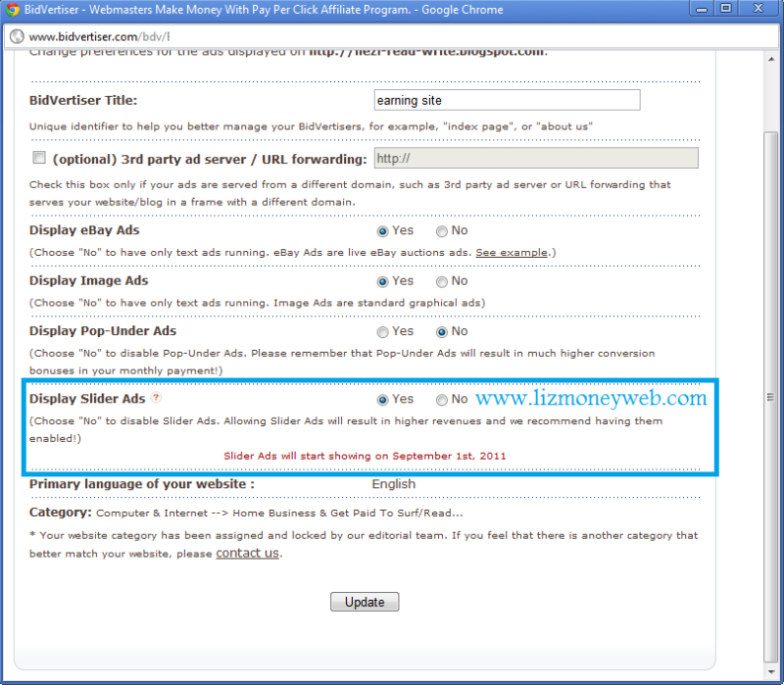Click the URL forwarding http:// field
The image size is (784, 685).
(x=536, y=158)
